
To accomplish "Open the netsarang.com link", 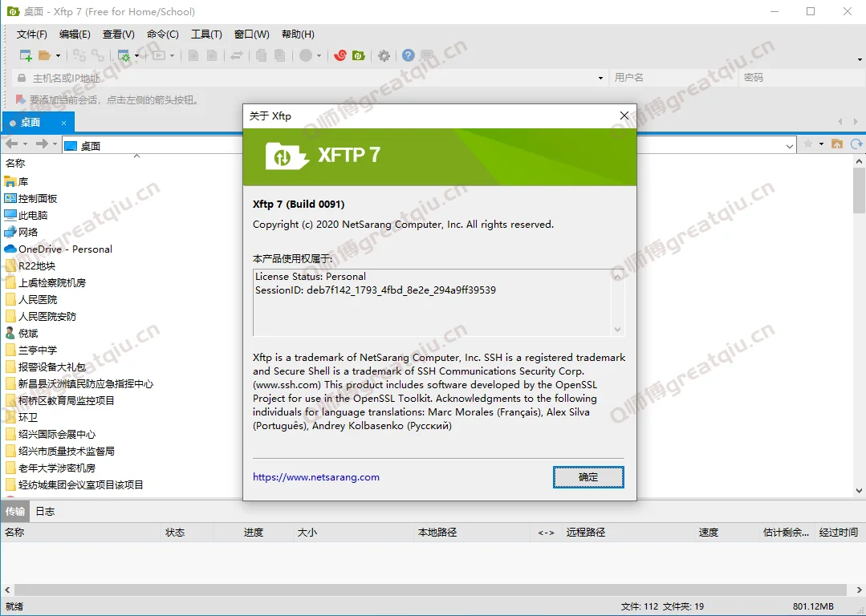I will click(316, 476).
